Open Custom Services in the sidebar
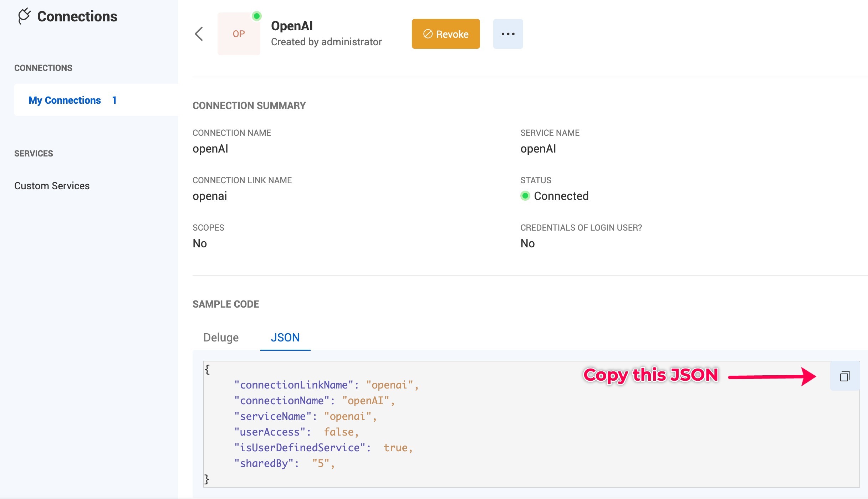Image resolution: width=868 pixels, height=499 pixels. (52, 186)
